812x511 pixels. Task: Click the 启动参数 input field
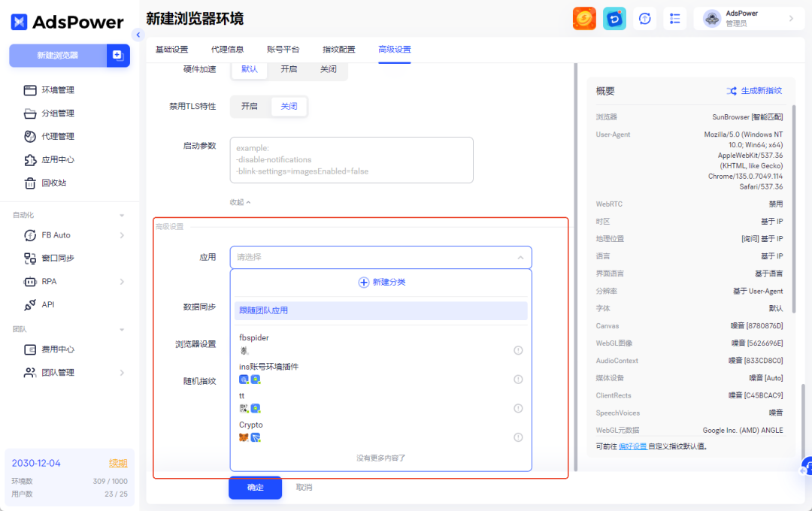[x=351, y=159]
